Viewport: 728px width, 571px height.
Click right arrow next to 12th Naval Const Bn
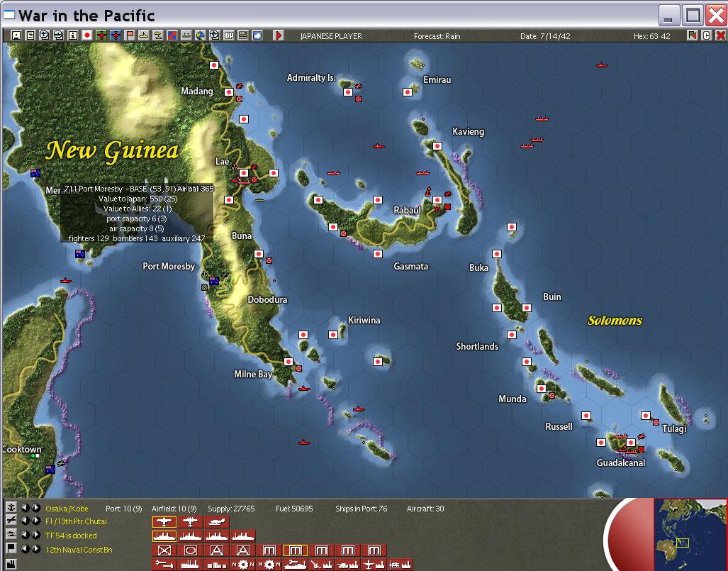coord(35,549)
